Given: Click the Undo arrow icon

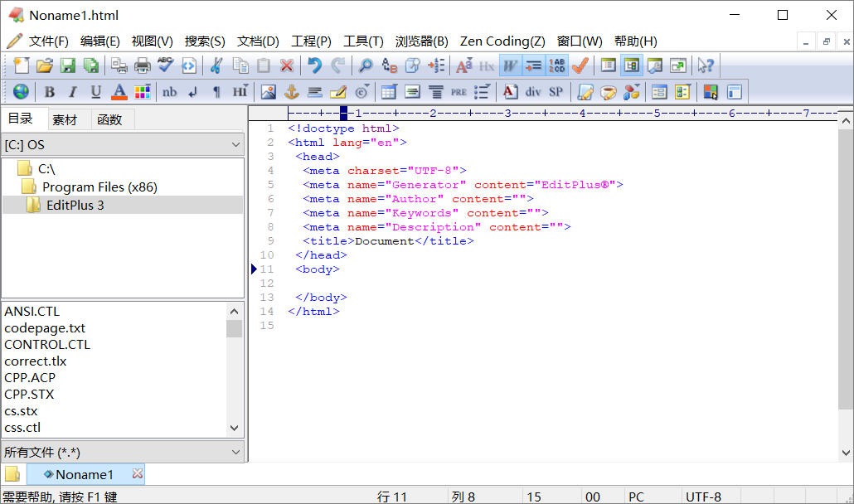Looking at the screenshot, I should tap(314, 65).
